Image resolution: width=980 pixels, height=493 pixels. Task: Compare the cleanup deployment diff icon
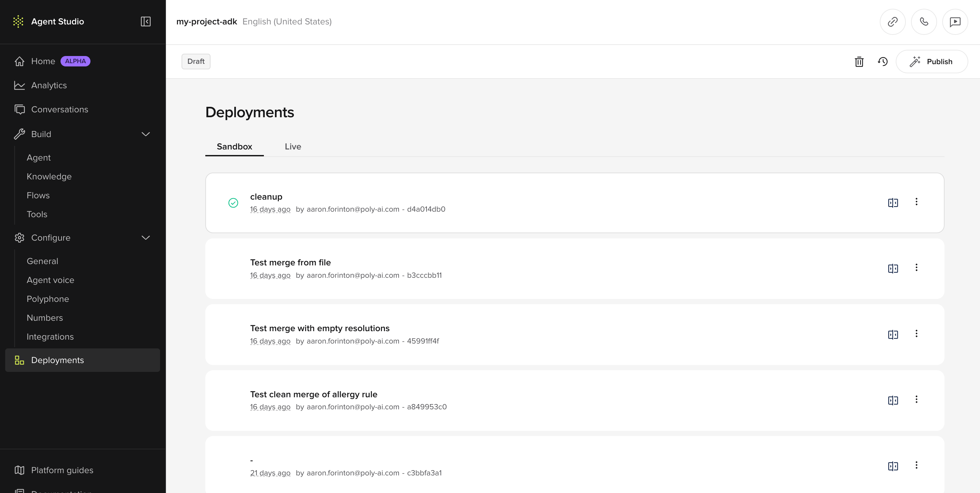pos(893,203)
